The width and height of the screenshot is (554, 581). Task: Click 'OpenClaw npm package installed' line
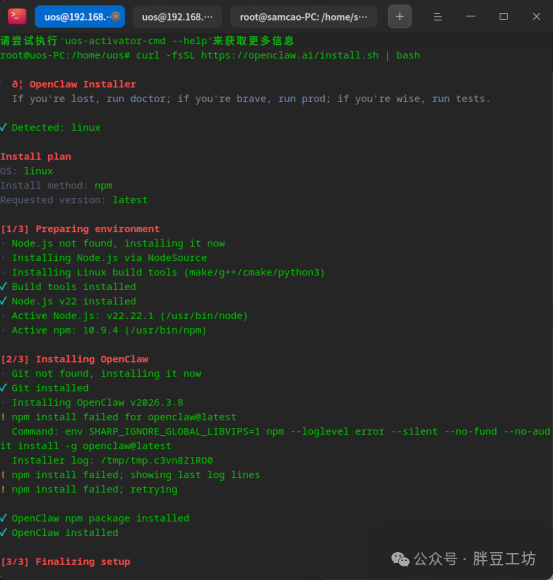coord(95,518)
